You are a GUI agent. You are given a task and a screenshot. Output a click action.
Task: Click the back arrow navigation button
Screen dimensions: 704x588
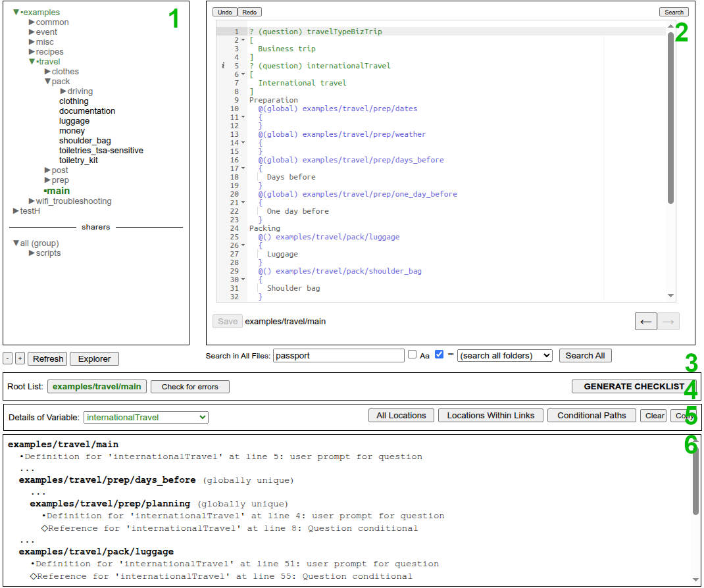645,321
